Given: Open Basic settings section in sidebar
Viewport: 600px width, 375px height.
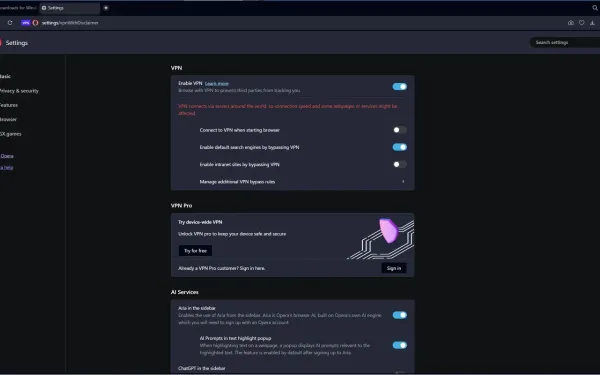Looking at the screenshot, I should tap(5, 76).
